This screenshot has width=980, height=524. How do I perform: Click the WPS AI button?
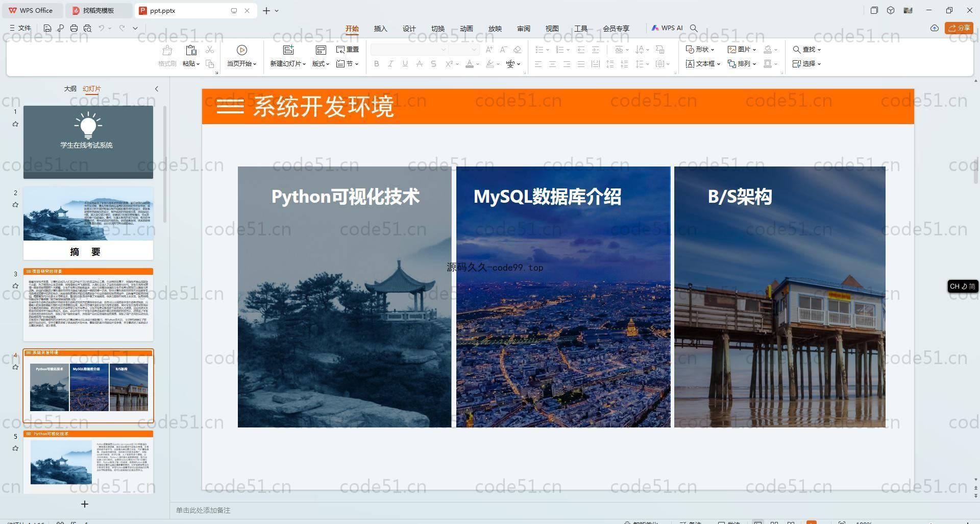[x=667, y=28]
